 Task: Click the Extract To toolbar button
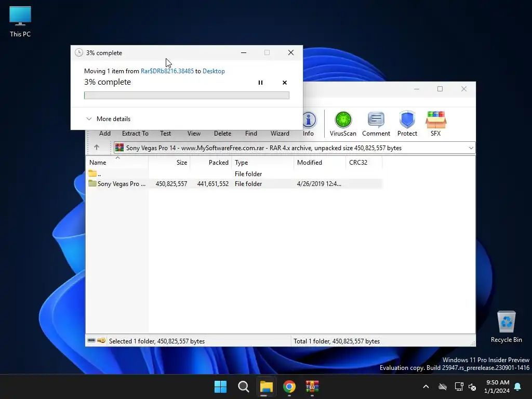click(x=135, y=134)
